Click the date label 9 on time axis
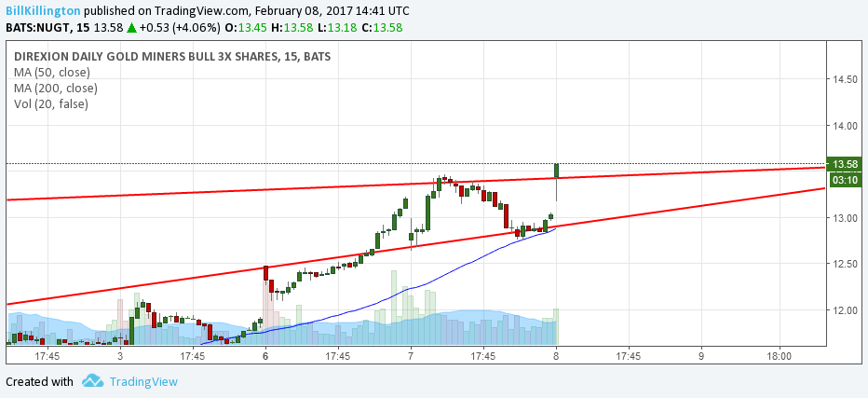The width and height of the screenshot is (868, 398). [700, 356]
